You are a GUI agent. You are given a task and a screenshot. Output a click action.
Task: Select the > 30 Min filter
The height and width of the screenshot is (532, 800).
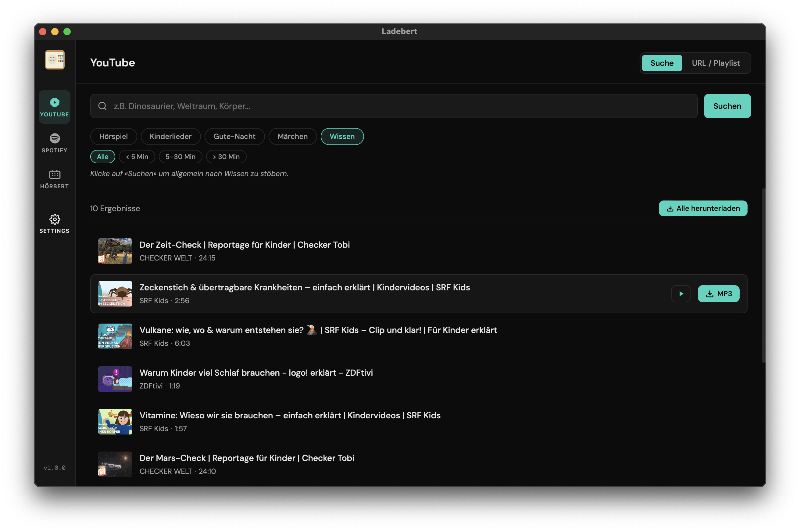[226, 156]
